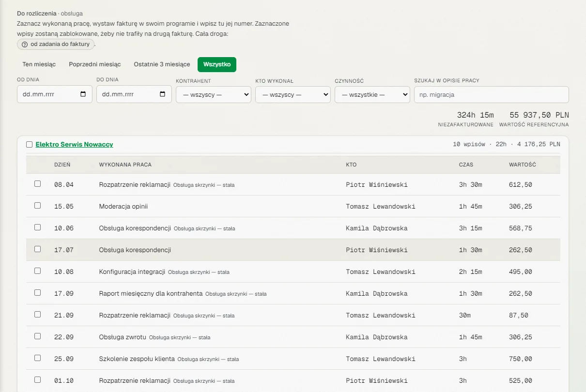Image resolution: width=586 pixels, height=392 pixels.
Task: Open the Elektro Serwis Nowaccy link
Action: [75, 145]
